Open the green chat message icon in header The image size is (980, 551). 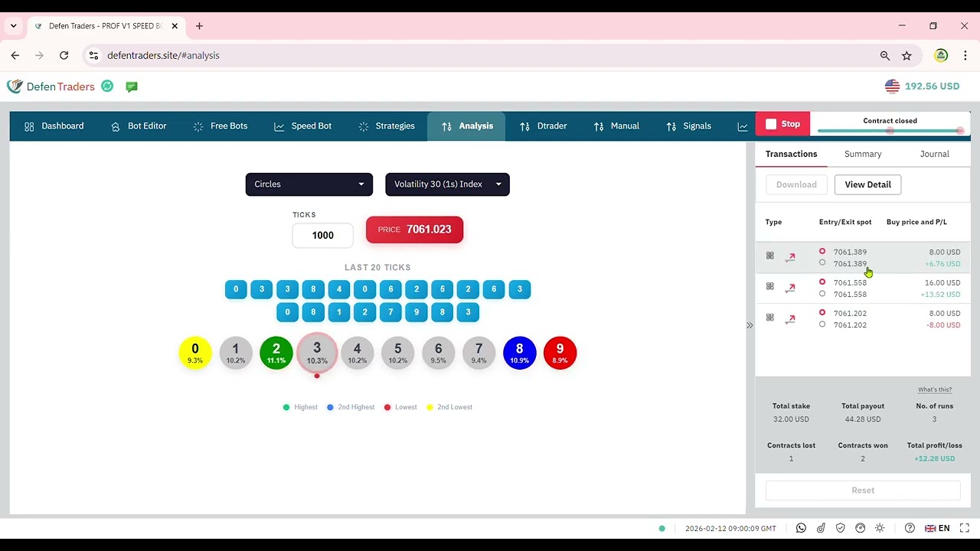[x=132, y=87]
